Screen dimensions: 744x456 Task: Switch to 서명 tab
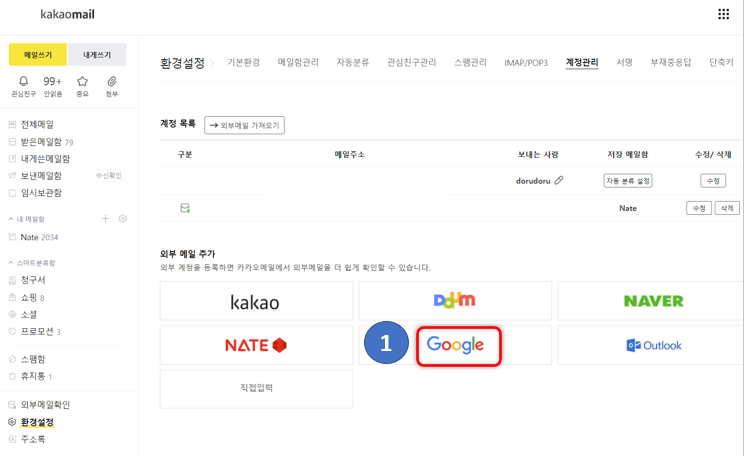point(624,62)
